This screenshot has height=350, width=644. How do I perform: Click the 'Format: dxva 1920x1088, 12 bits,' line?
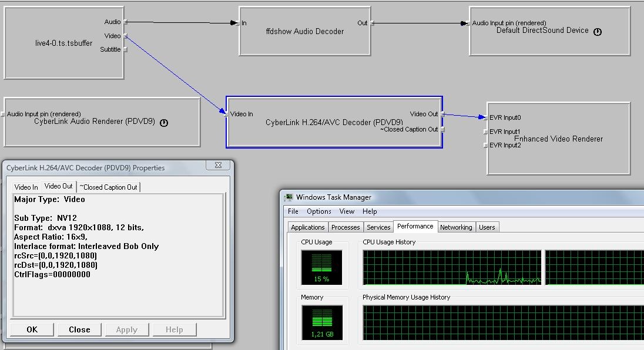79,227
